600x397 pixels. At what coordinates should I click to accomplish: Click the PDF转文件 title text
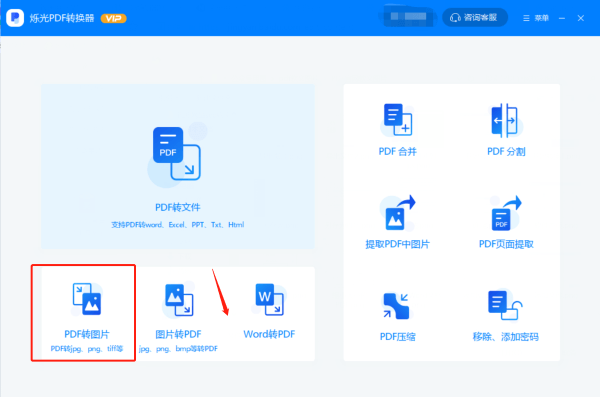click(178, 207)
